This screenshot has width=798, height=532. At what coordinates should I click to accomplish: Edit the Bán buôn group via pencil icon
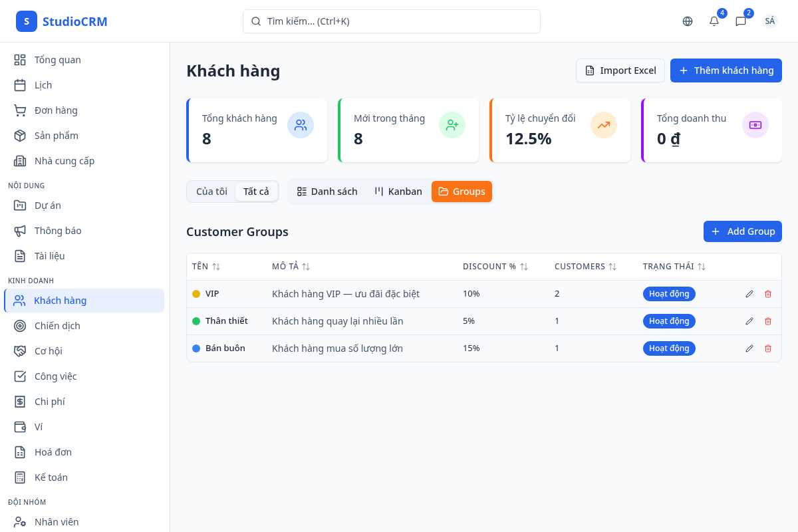[749, 348]
